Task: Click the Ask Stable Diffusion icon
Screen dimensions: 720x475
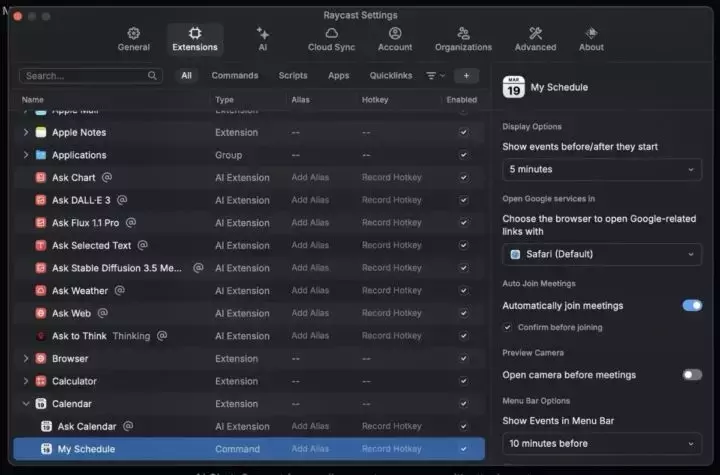Action: click(x=41, y=268)
